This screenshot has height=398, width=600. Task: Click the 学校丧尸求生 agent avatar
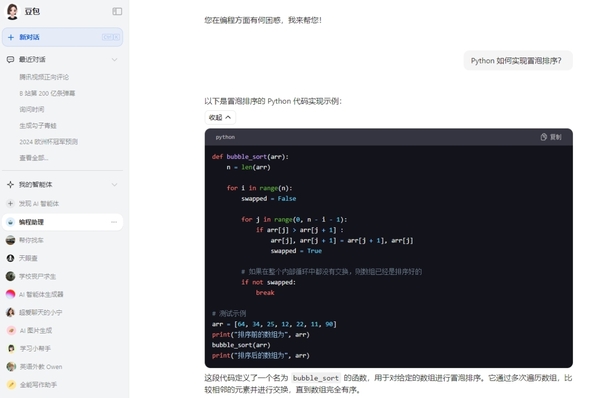coord(10,276)
